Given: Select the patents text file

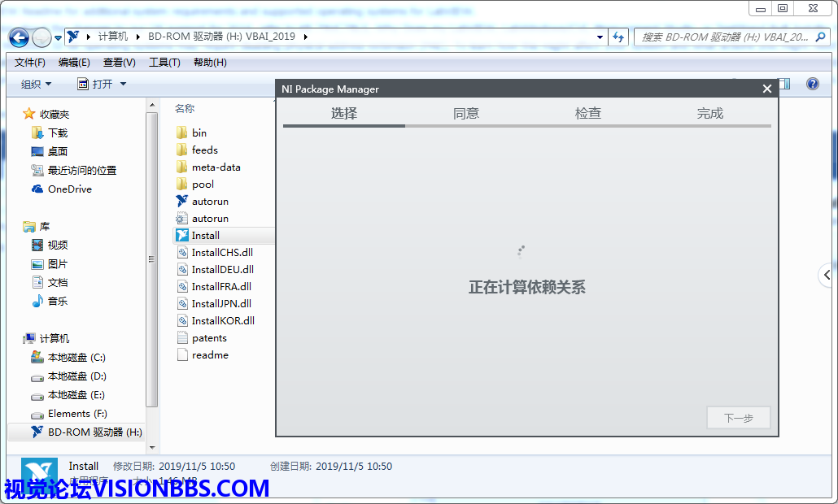Looking at the screenshot, I should 202,338.
